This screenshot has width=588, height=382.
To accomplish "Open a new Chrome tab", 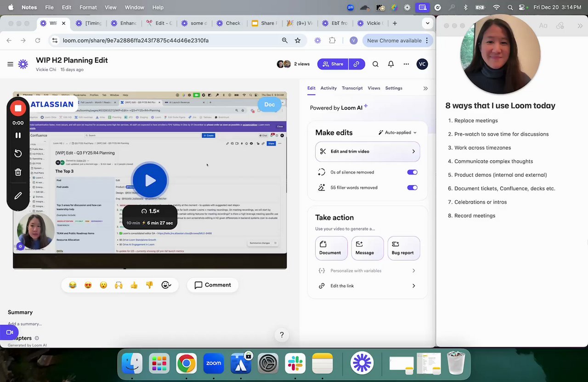I will pos(395,23).
